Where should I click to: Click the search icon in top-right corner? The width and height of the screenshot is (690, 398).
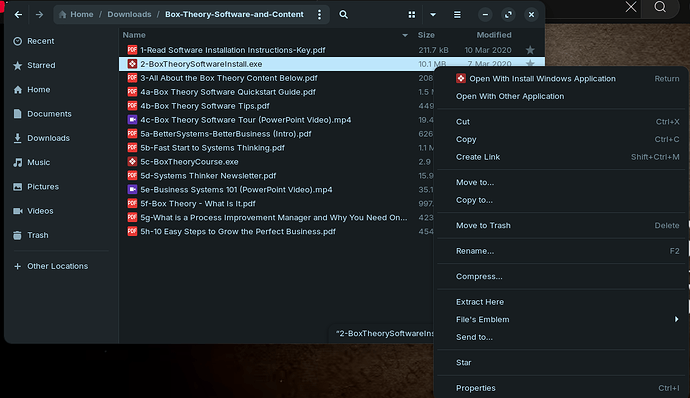pyautogui.click(x=660, y=7)
